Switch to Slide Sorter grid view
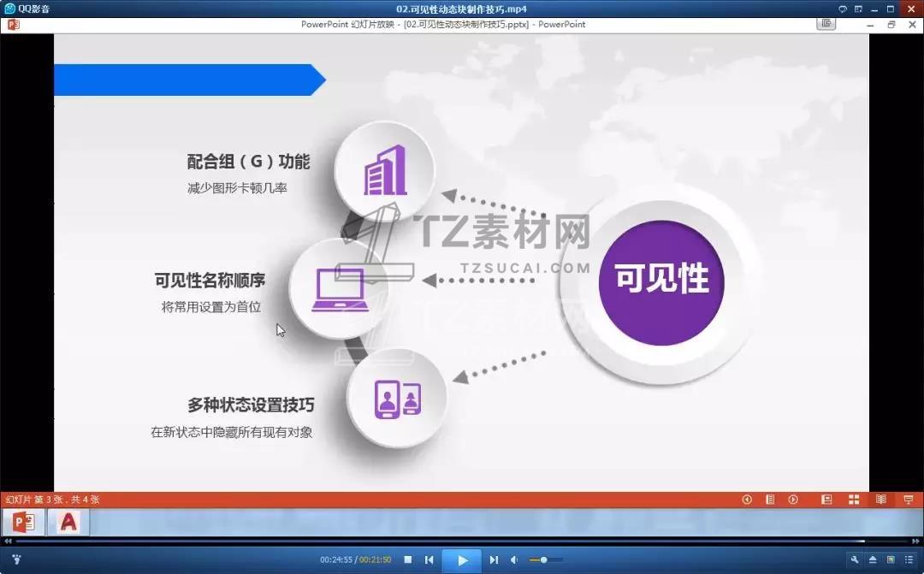This screenshot has height=574, width=924. click(853, 500)
